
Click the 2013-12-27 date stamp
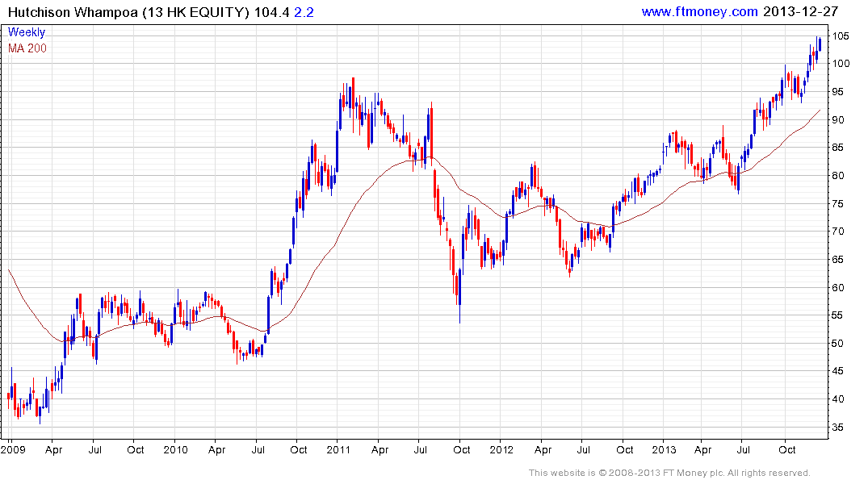pos(800,11)
